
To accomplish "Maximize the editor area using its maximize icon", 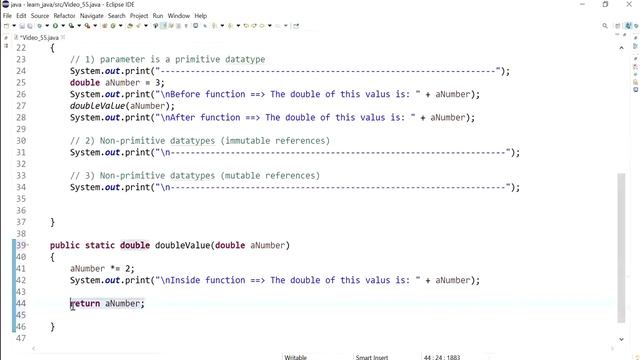I will coord(624,36).
